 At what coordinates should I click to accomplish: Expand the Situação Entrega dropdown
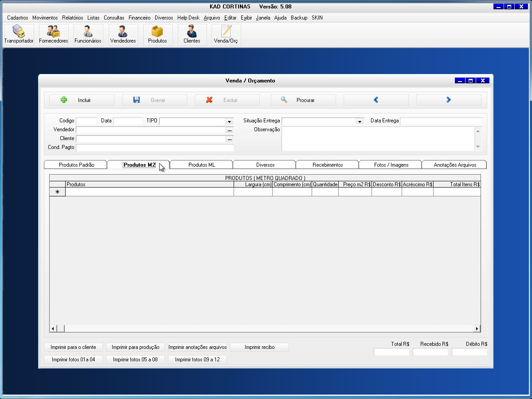tap(360, 121)
